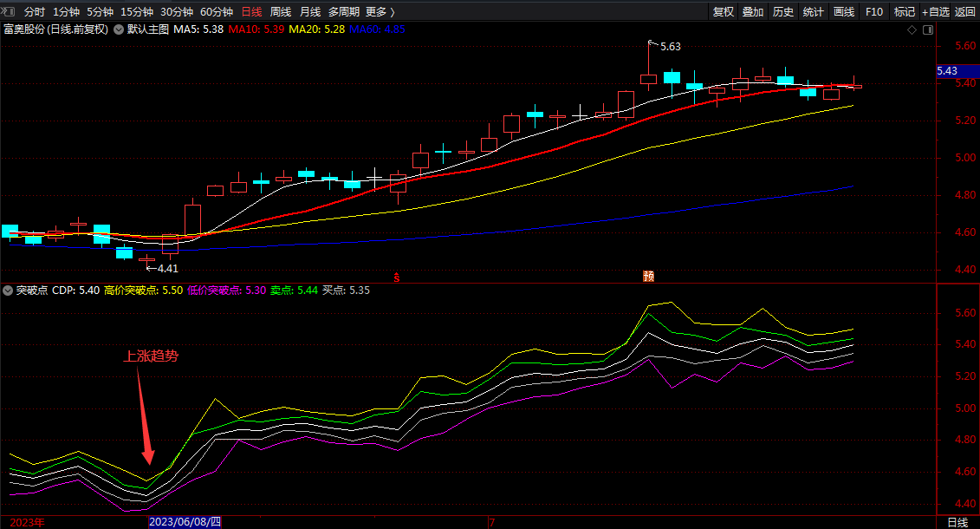The height and width of the screenshot is (529, 980).
Task: Click the 突破点 indicator name
Action: [32, 291]
